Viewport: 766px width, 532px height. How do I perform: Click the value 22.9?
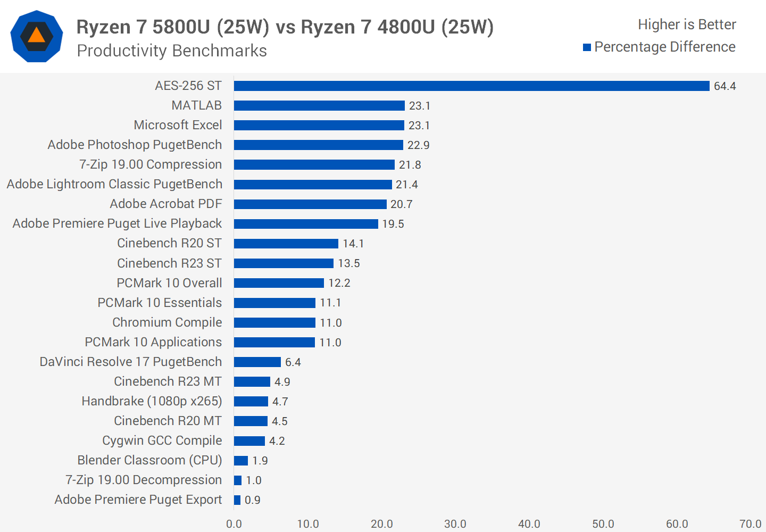[418, 145]
